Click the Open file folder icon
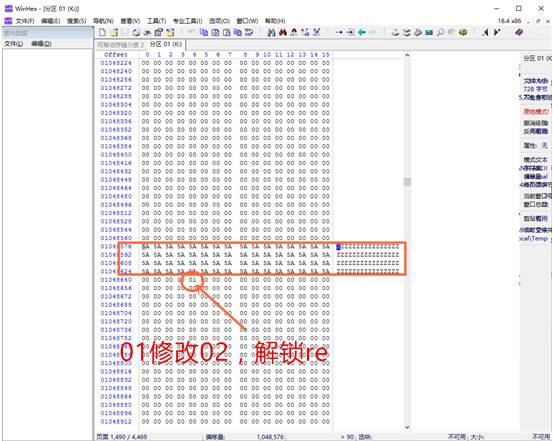 (x=114, y=32)
